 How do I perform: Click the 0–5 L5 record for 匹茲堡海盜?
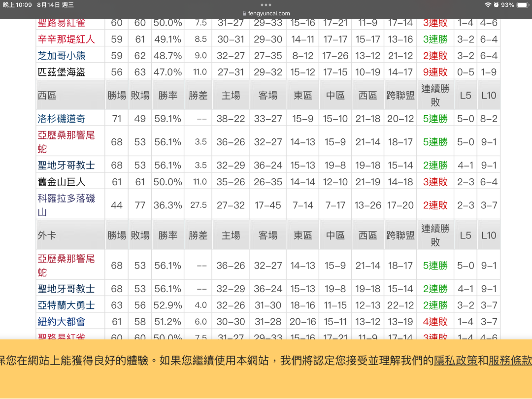465,72
